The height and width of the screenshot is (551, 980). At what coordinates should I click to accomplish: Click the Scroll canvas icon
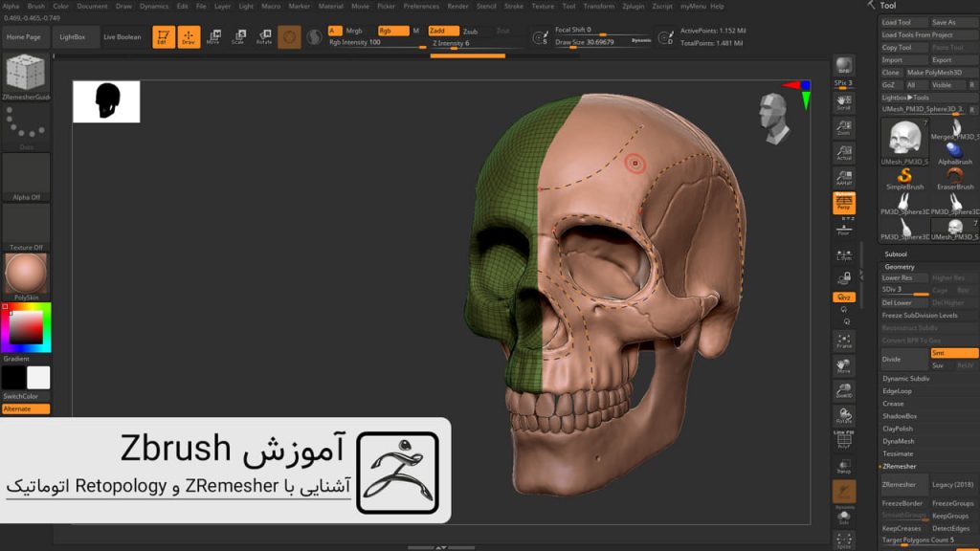tap(844, 102)
